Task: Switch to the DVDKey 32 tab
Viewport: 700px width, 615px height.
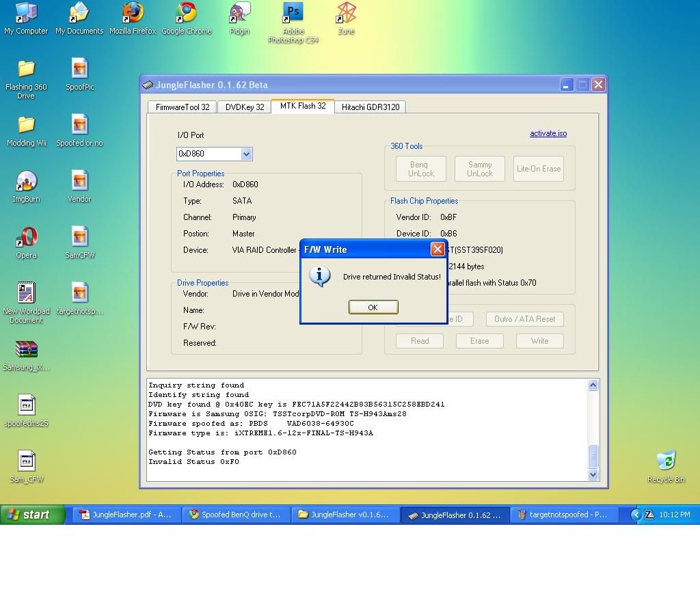Action: [x=245, y=107]
